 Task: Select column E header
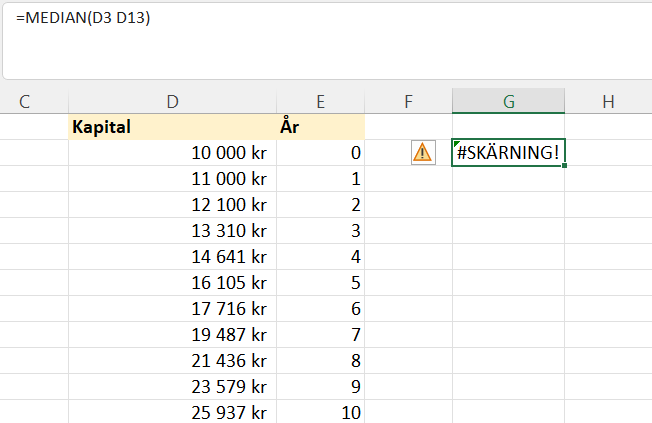point(320,101)
